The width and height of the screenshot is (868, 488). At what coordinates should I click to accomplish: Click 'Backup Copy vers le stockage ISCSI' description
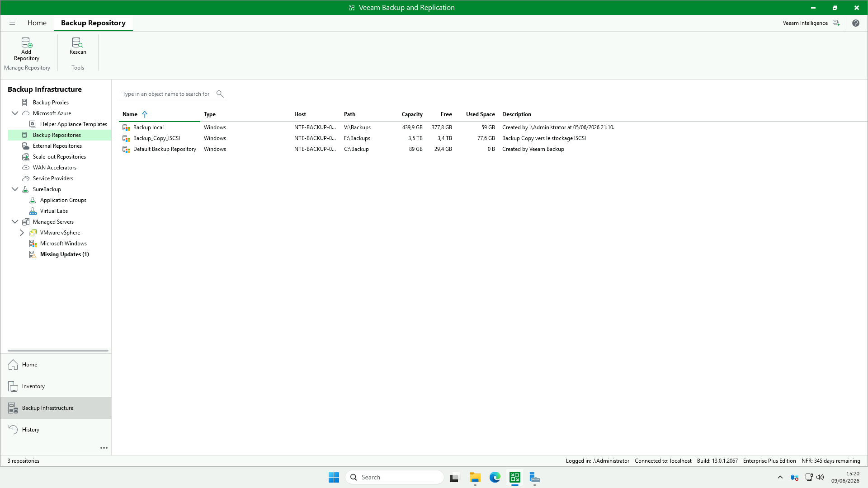(544, 138)
